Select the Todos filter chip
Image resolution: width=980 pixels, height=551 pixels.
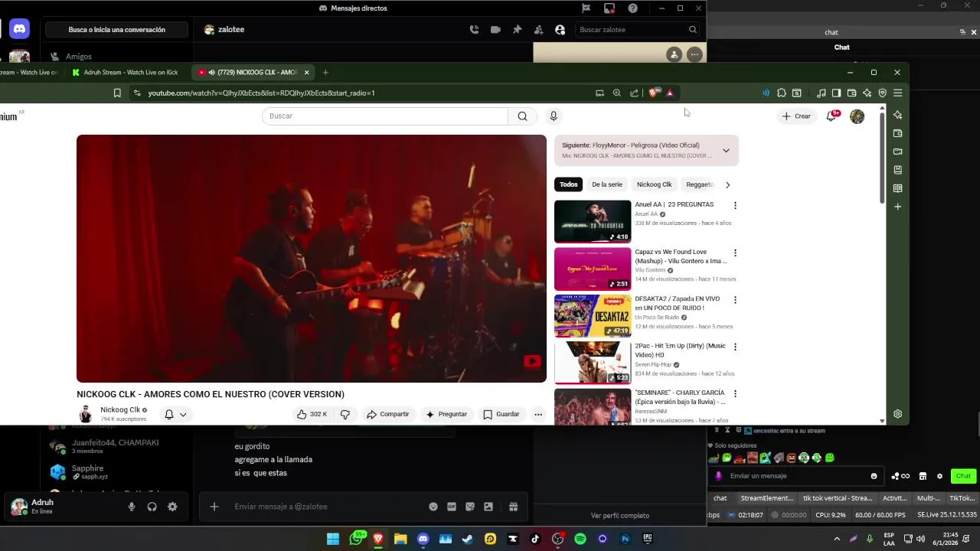tap(568, 184)
